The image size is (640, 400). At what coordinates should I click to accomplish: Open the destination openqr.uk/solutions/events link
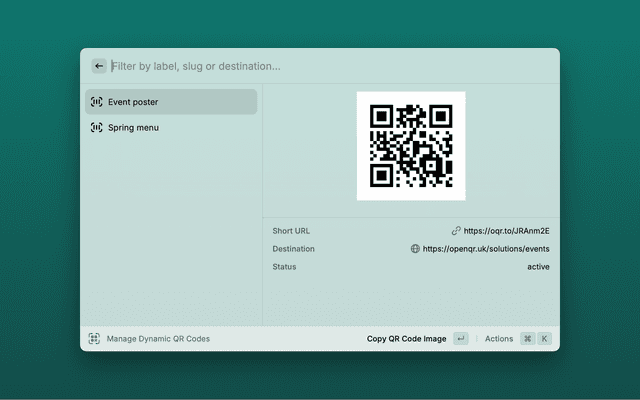(486, 249)
